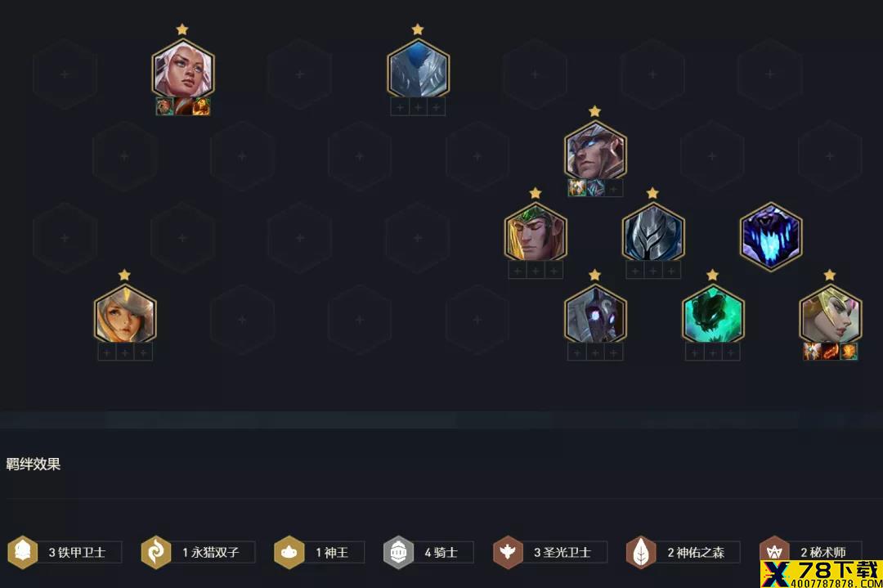Select the silver leaf-armor champion hexagon

[x=652, y=233]
